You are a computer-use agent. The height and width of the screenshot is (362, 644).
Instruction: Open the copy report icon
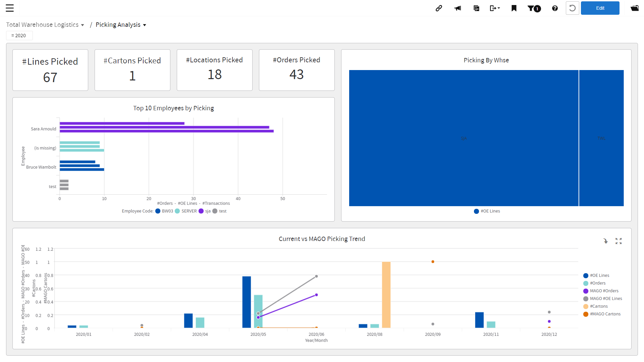[x=476, y=8]
